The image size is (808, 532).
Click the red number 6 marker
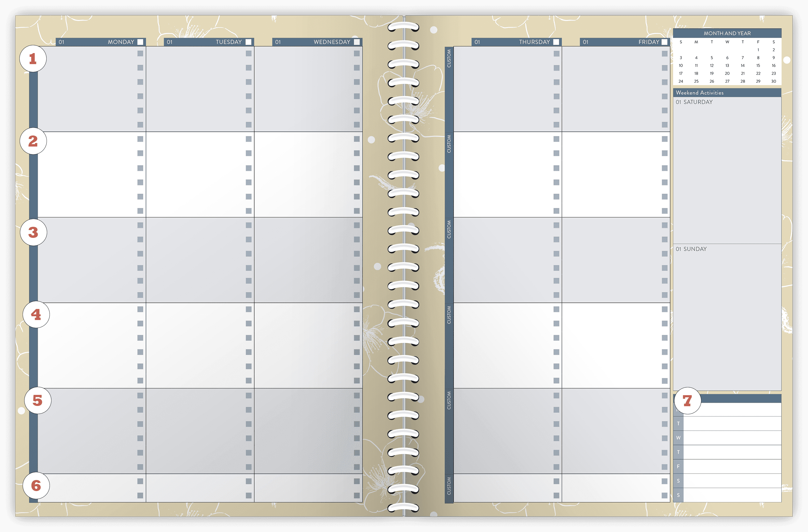(36, 486)
